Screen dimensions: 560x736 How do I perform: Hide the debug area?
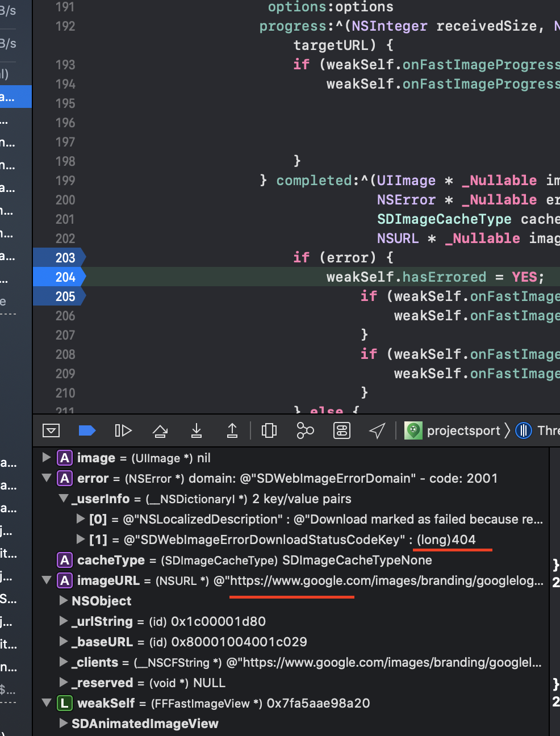51,430
